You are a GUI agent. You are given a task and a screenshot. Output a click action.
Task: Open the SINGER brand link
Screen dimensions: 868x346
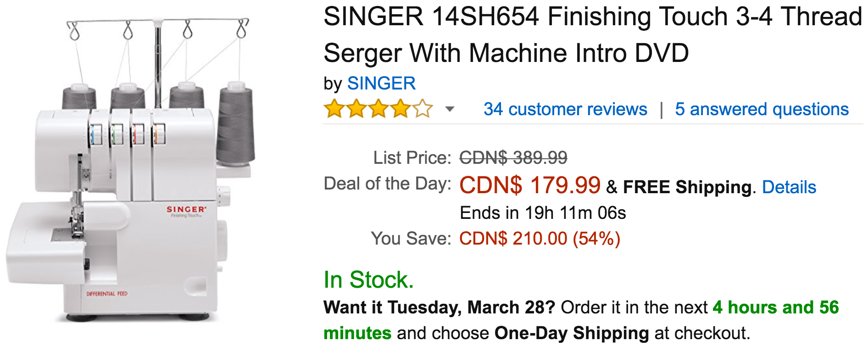(x=381, y=84)
